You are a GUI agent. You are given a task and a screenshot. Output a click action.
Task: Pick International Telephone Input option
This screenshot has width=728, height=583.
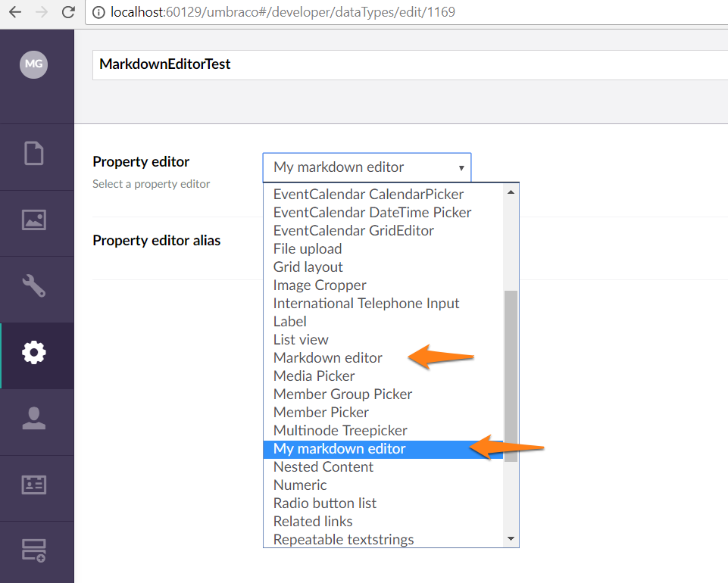click(383, 303)
